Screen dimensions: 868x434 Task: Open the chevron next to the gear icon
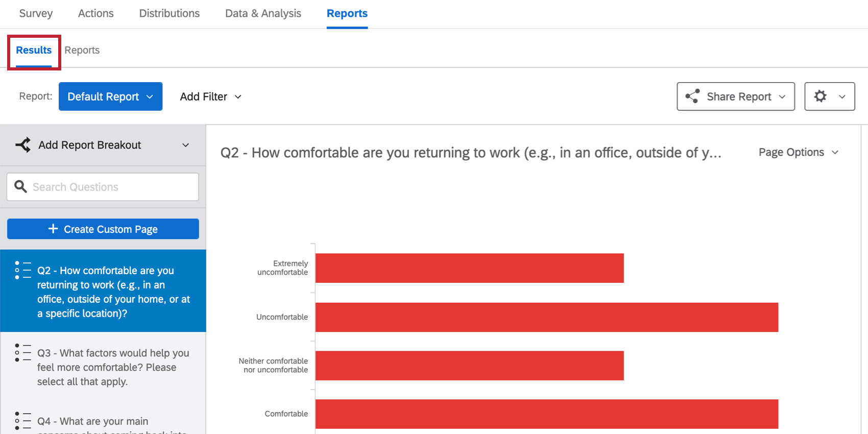click(x=841, y=96)
